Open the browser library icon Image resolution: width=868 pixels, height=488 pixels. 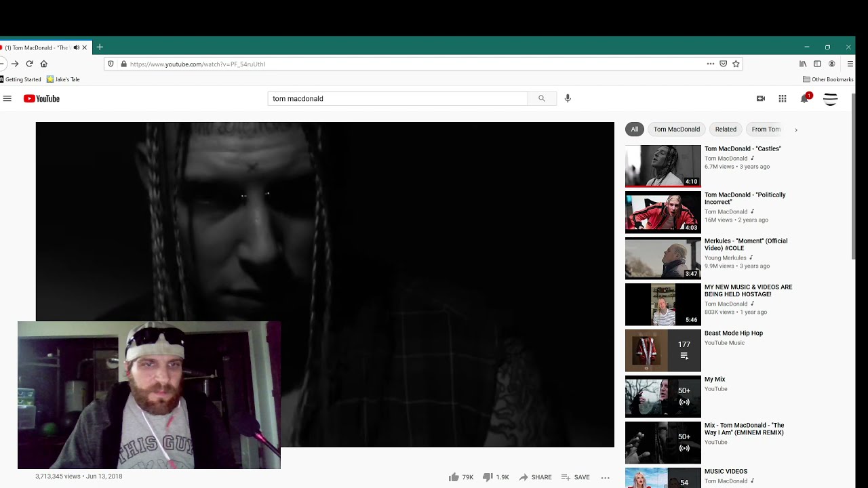(x=803, y=64)
